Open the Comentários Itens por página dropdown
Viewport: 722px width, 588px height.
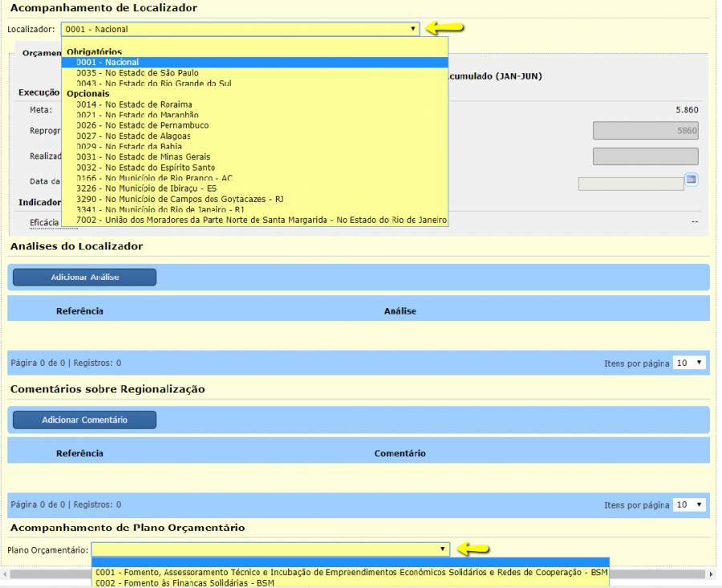point(689,505)
